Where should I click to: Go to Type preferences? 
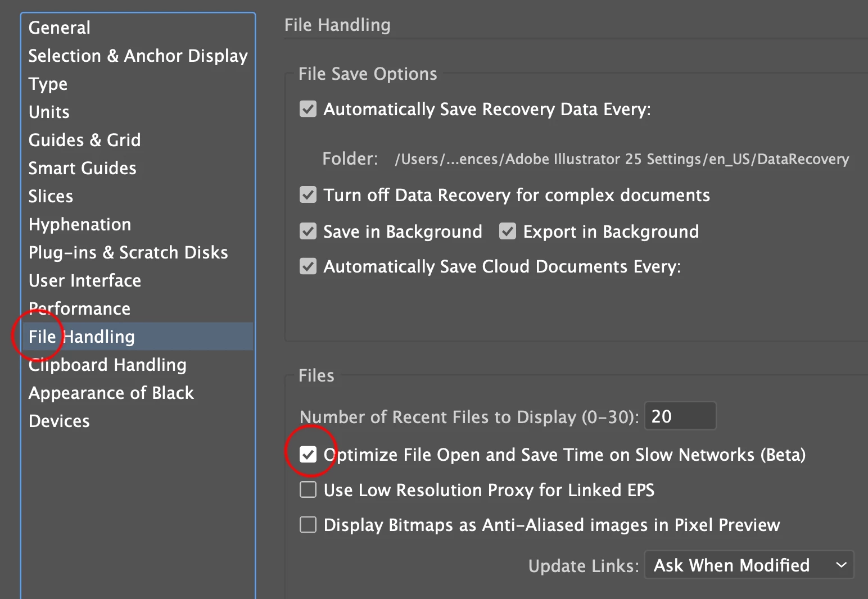[48, 84]
